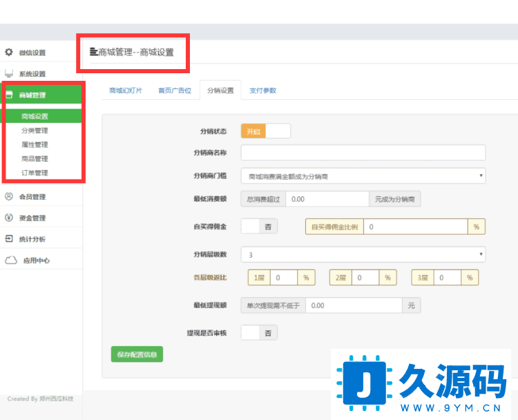This screenshot has width=518, height=420.
Task: Click the chart icon beside 统计分析
Action: [x=9, y=239]
